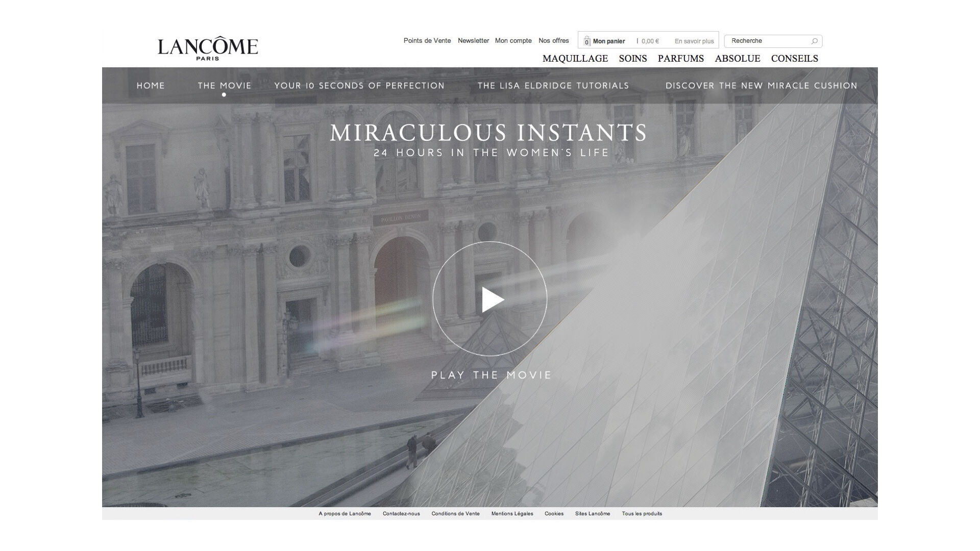Click the search magnifier icon
This screenshot has height=551, width=980.
[815, 41]
